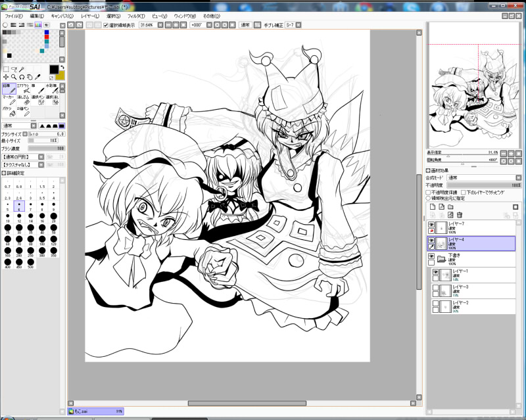The height and width of the screenshot is (420, 526).
Task: Select 領域検出元に指定 radio option
Action: coord(428,198)
